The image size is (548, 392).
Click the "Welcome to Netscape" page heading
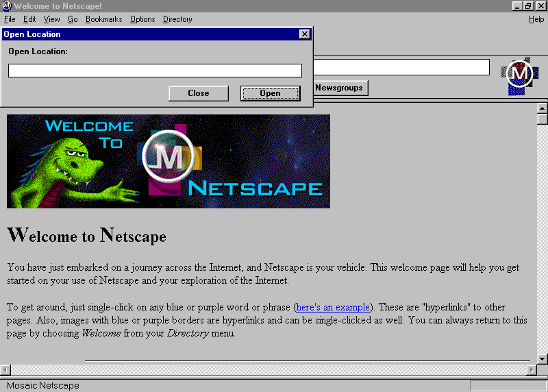(87, 236)
